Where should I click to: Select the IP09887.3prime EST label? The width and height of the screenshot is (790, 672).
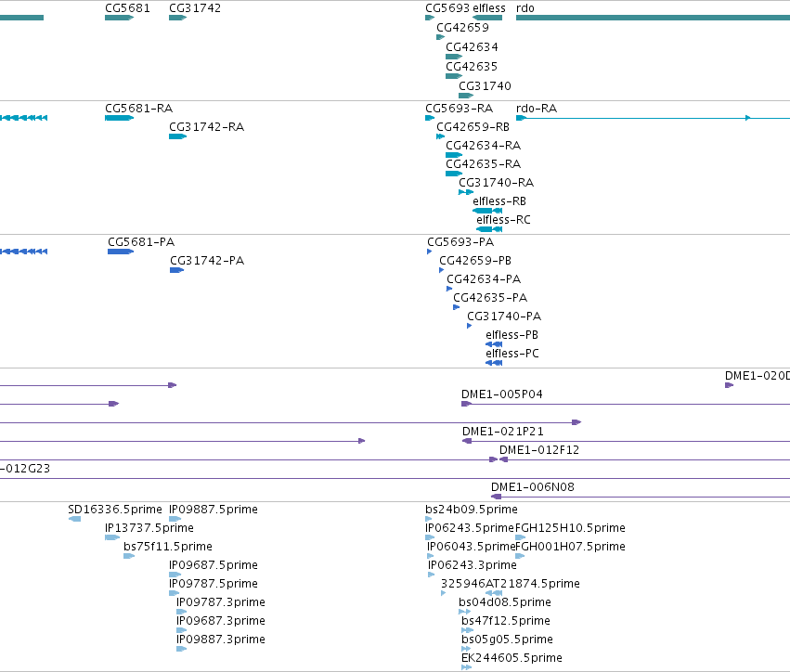[221, 640]
